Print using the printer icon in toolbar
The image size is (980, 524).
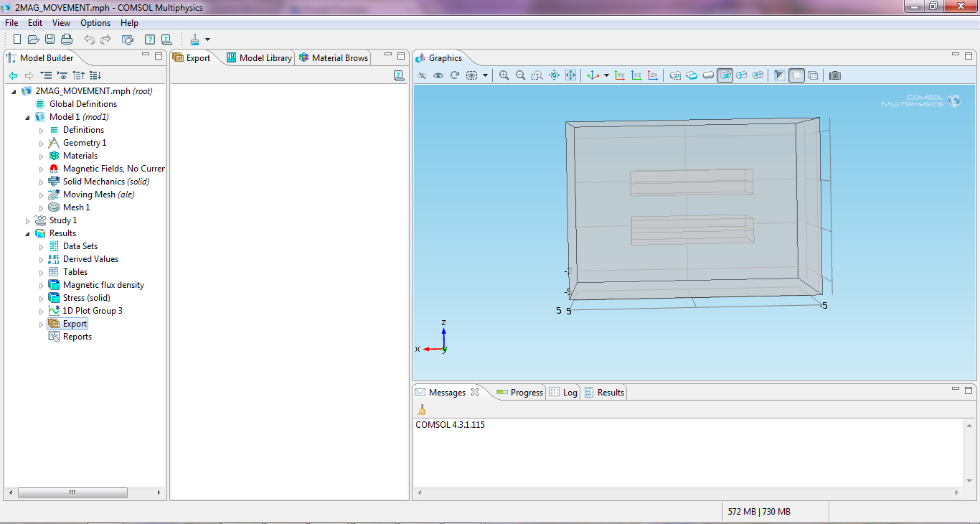[67, 39]
